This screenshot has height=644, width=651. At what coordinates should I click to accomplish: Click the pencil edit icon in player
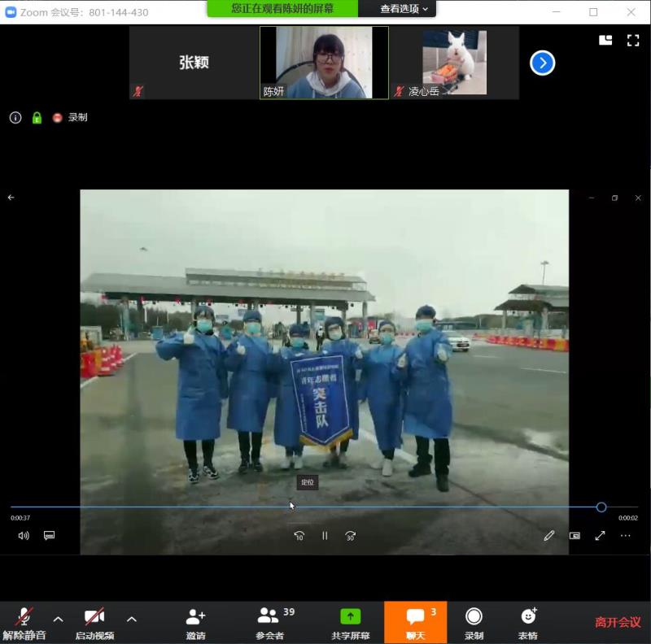[x=549, y=536]
